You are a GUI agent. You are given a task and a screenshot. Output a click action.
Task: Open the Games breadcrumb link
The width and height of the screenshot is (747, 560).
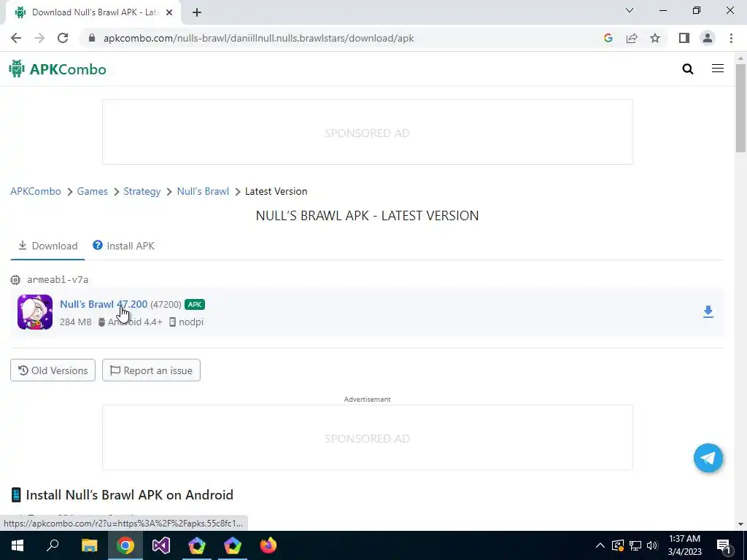point(93,192)
